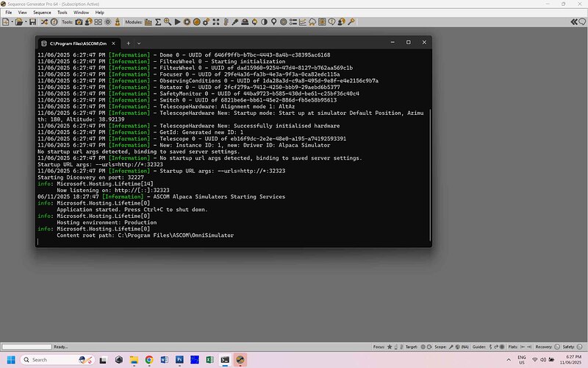Add a new terminal tab

click(128, 43)
